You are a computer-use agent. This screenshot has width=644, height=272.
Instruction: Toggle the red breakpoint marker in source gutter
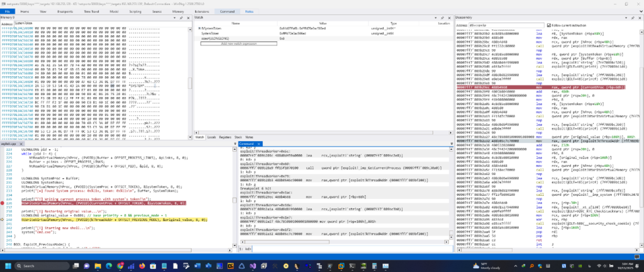point(3,203)
